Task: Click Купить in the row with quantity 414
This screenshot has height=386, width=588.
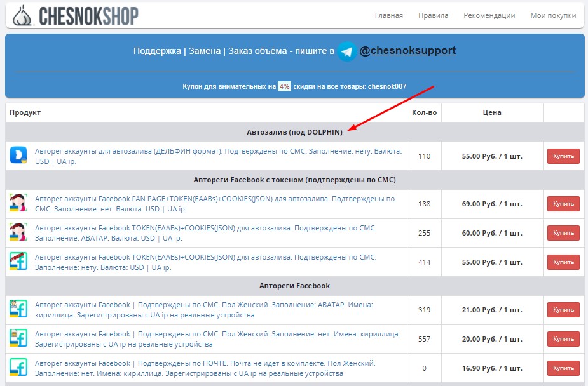Action: [x=563, y=262]
